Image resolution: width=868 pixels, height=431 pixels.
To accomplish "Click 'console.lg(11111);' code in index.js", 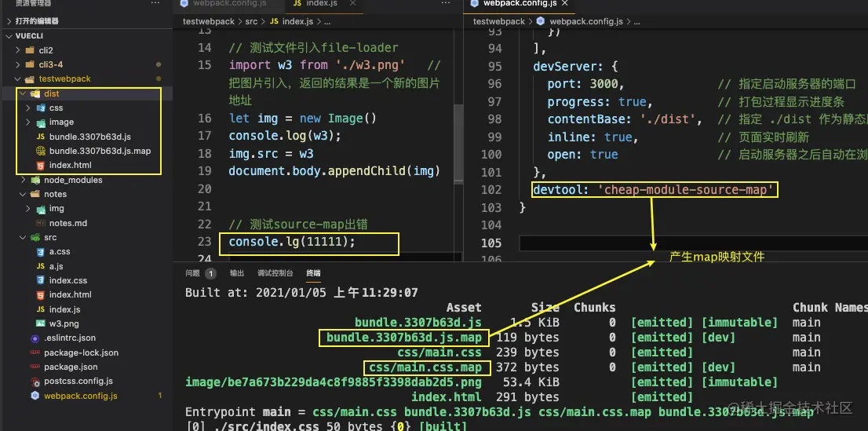I will [x=292, y=242].
